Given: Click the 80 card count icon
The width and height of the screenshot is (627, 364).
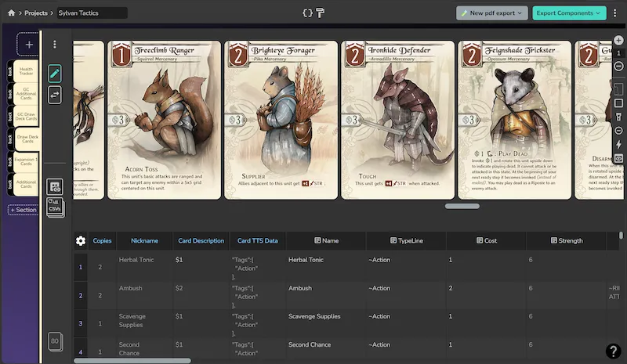Looking at the screenshot, I should pos(55,341).
